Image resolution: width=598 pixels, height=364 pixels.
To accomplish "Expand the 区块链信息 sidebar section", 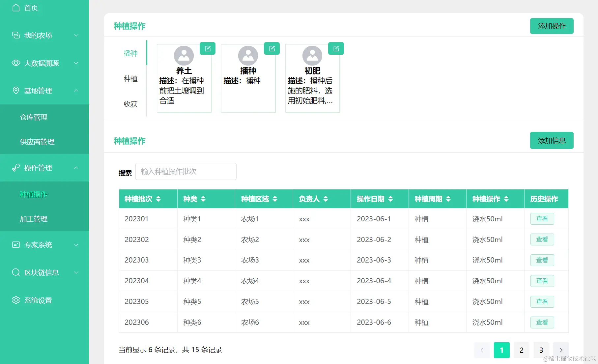I will tap(76, 272).
